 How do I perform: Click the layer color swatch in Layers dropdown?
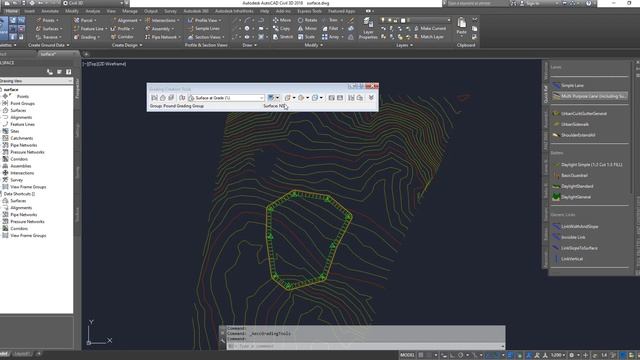tap(403, 20)
